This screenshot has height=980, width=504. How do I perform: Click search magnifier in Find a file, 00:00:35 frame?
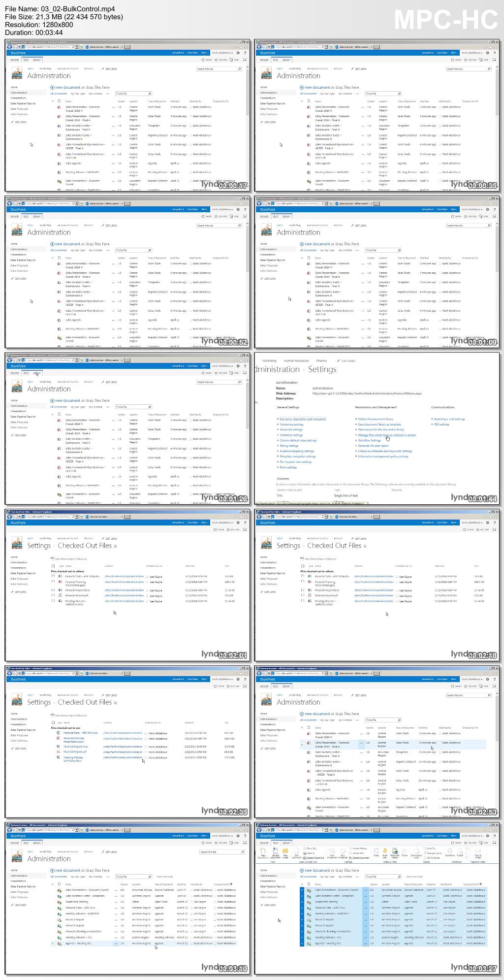[399, 94]
